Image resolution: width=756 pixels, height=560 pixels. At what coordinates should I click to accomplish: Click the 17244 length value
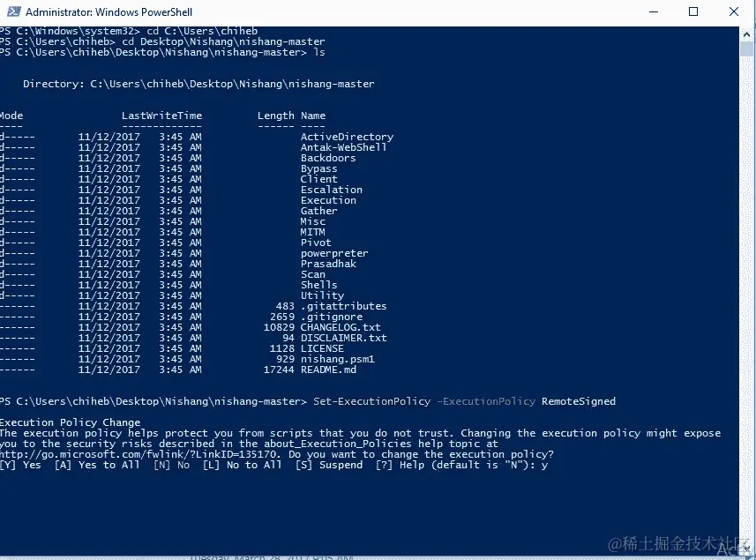click(279, 370)
